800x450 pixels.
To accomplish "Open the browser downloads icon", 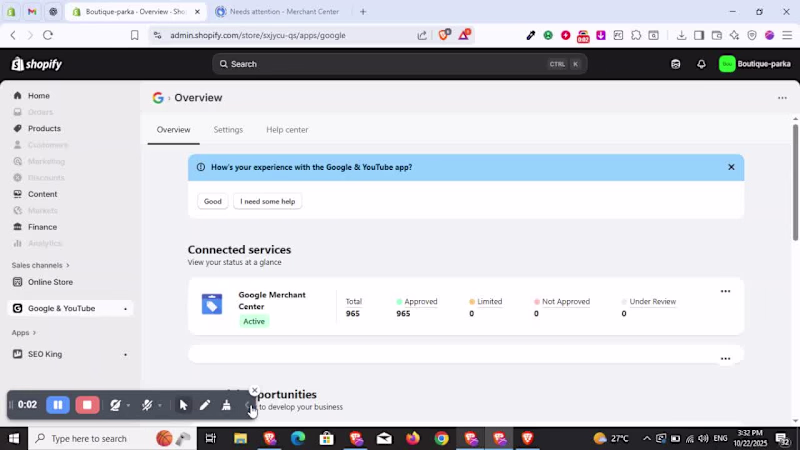I will [x=681, y=35].
